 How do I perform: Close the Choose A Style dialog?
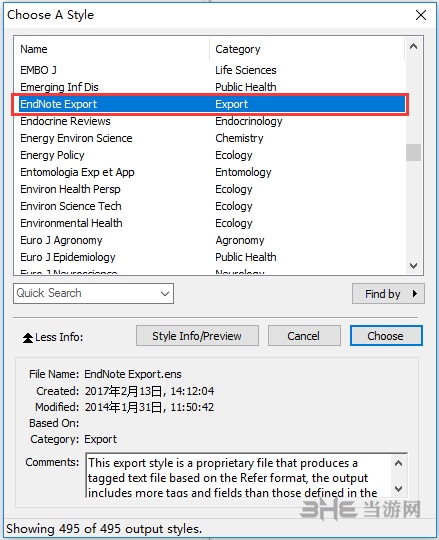tap(421, 15)
